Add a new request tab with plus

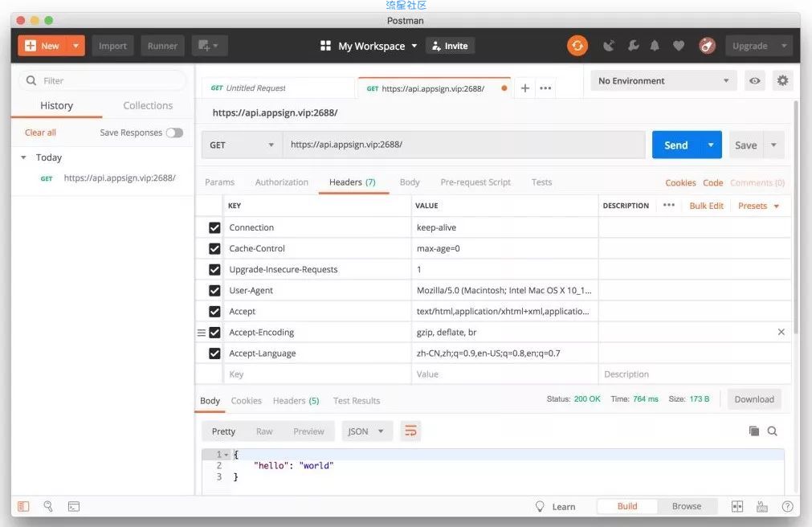point(524,88)
